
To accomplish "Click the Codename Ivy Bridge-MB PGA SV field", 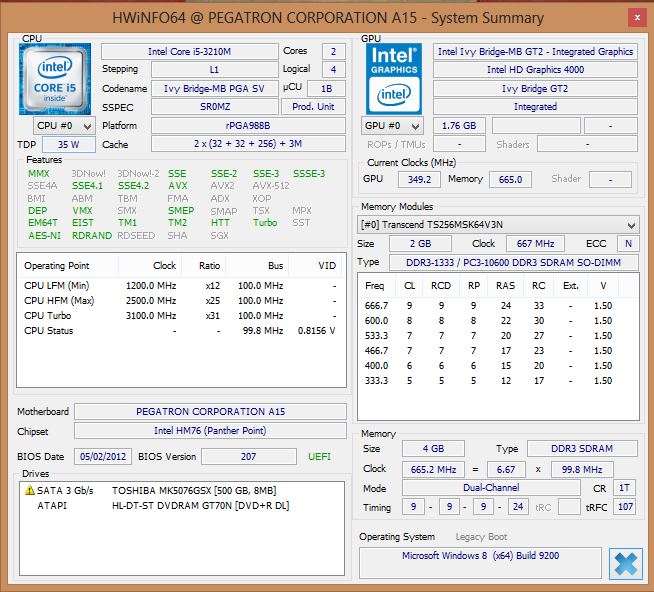I will 215,88.
